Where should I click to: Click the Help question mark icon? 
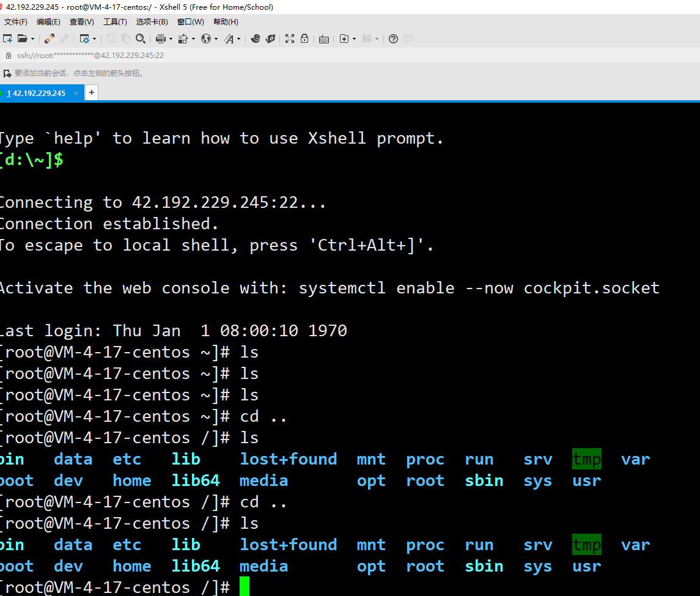393,39
